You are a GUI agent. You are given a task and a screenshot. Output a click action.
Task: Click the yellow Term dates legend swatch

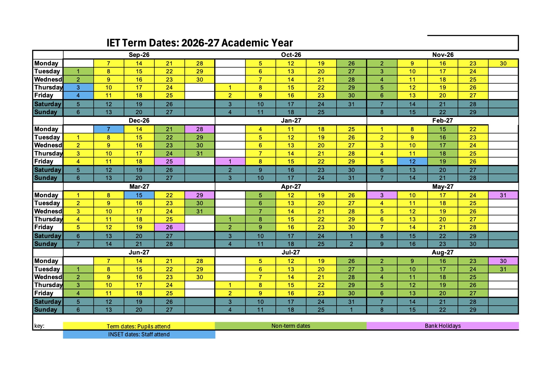pyautogui.click(x=138, y=326)
